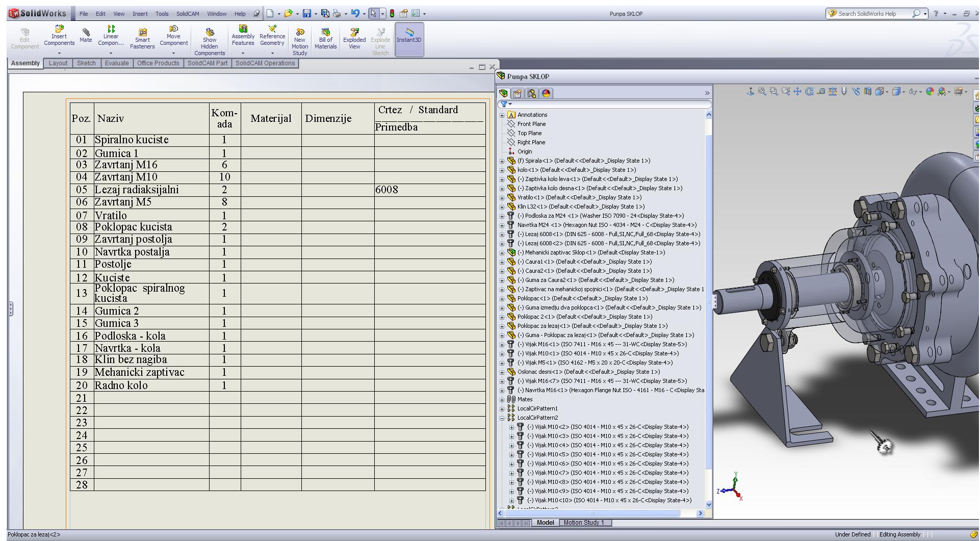Open the Reference Geometry dropdown arrow
The width and height of the screenshot is (980, 541).
(x=272, y=53)
